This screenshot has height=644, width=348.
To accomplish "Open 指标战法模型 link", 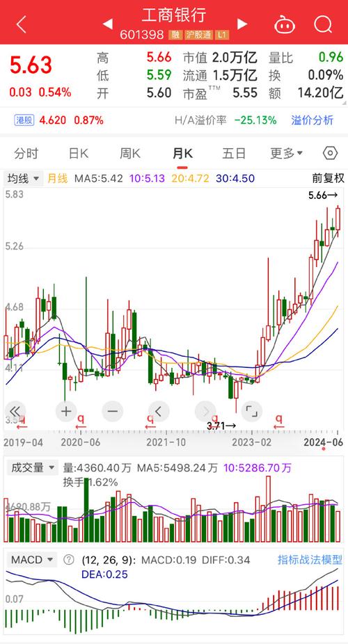I will coord(310,560).
